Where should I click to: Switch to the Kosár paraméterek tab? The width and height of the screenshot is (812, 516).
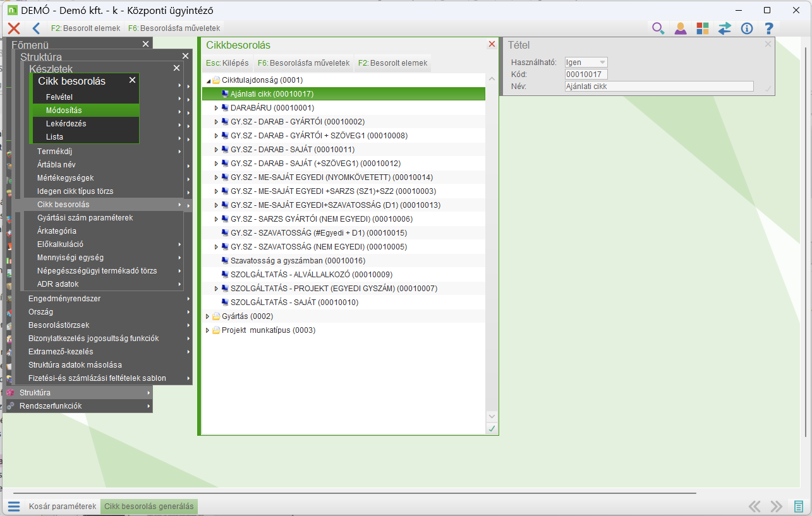click(x=63, y=507)
